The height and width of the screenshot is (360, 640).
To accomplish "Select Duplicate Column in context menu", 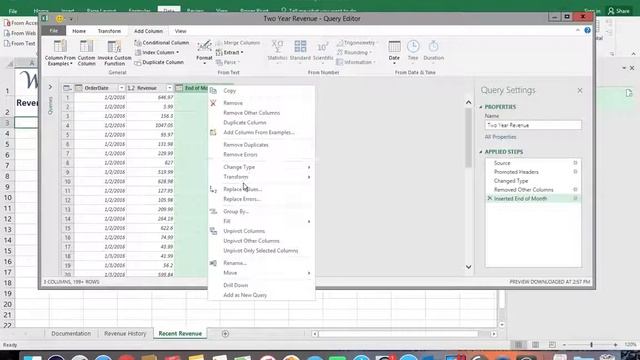I will click(x=245, y=122).
